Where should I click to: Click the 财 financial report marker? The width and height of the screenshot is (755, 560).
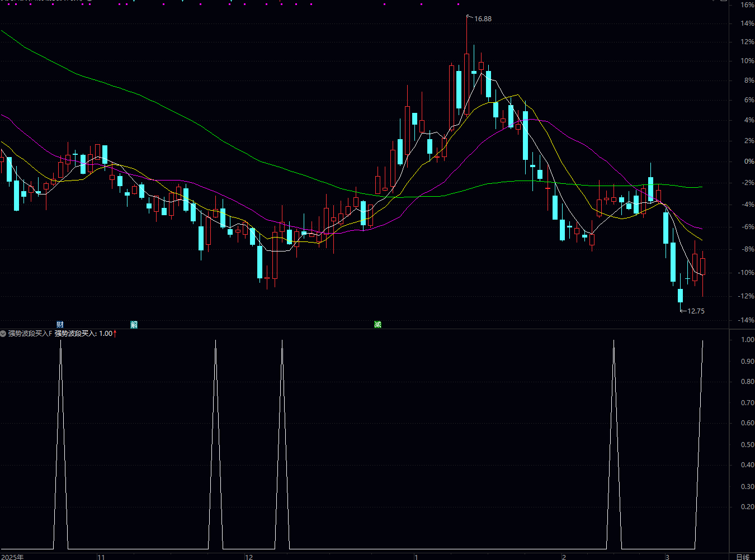point(60,324)
